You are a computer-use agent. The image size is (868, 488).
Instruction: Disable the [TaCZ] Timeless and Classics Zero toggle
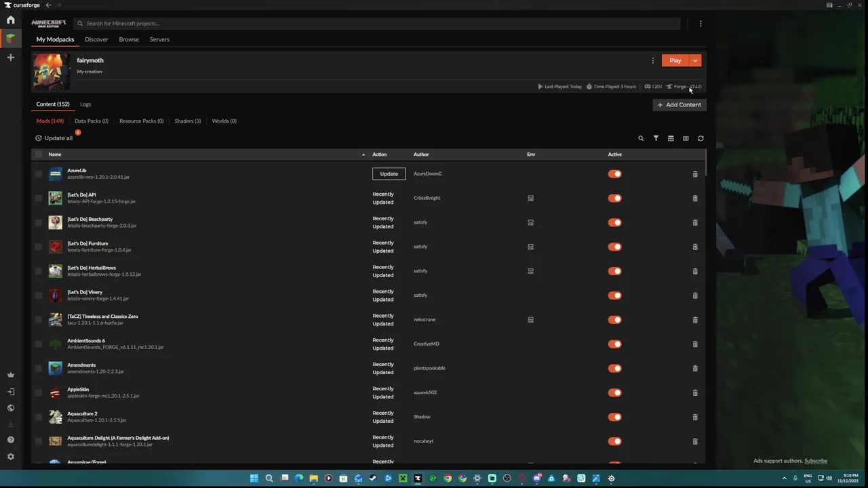click(x=615, y=320)
